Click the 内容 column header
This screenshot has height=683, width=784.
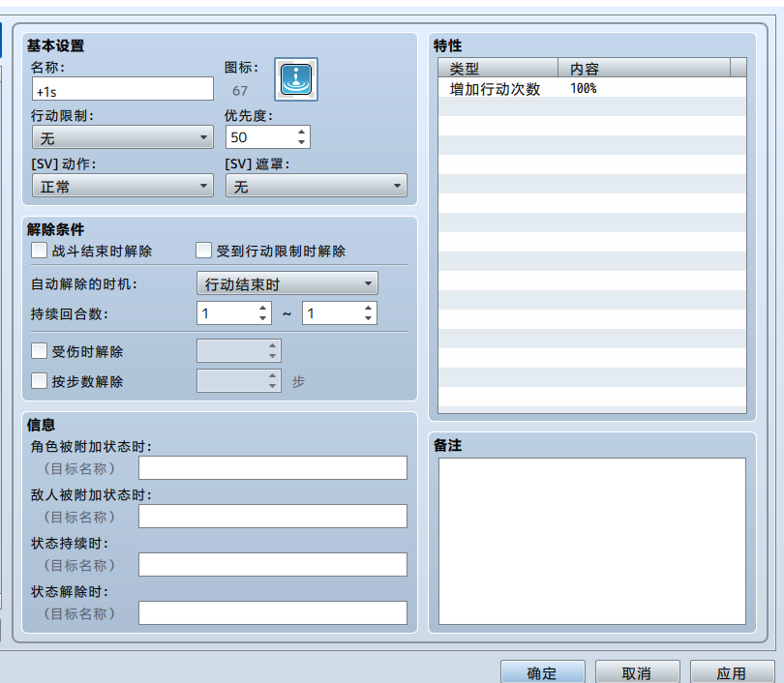point(644,68)
